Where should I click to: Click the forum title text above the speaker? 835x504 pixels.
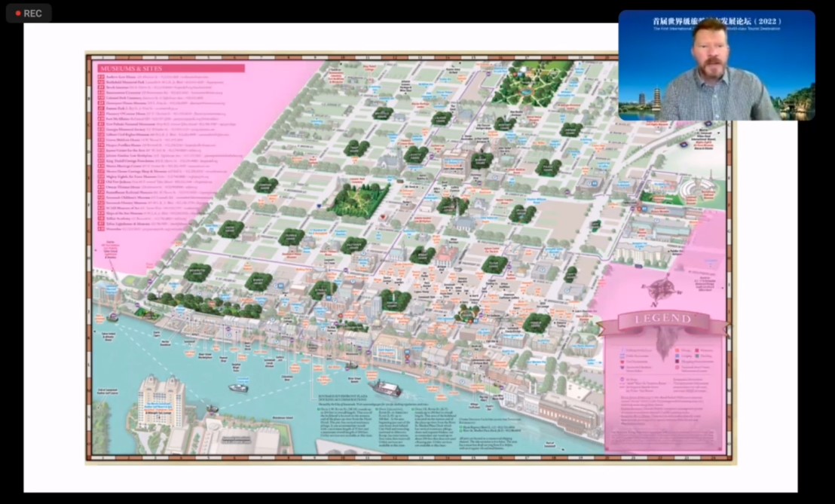click(716, 23)
